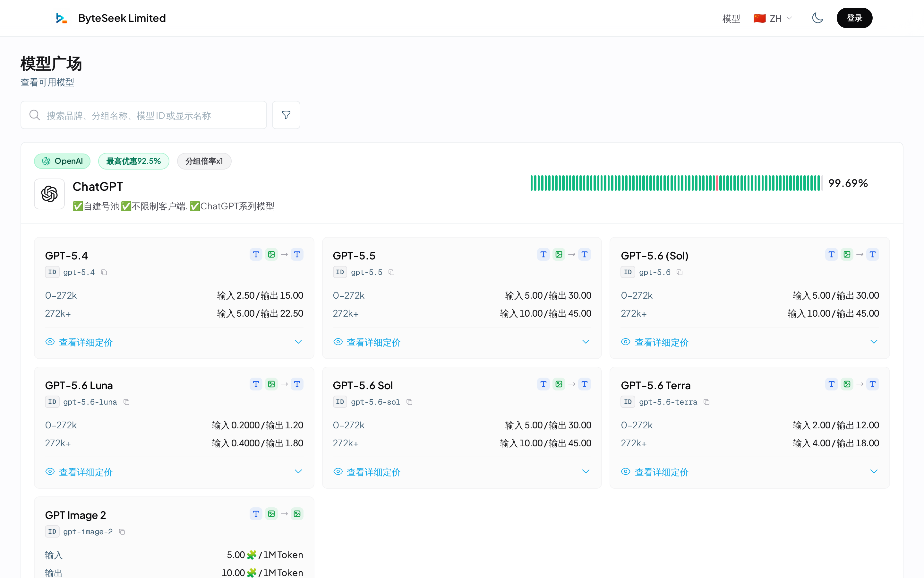Click the red segment in uptime bar
924x578 pixels.
click(717, 183)
